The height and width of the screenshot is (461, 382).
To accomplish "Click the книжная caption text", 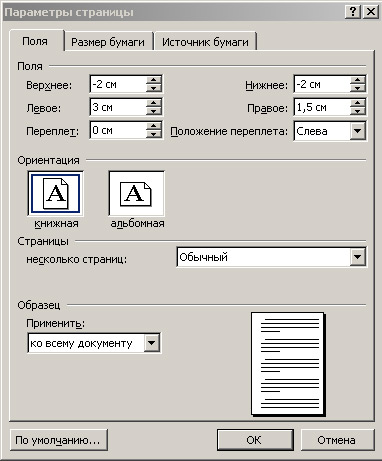I will (56, 223).
